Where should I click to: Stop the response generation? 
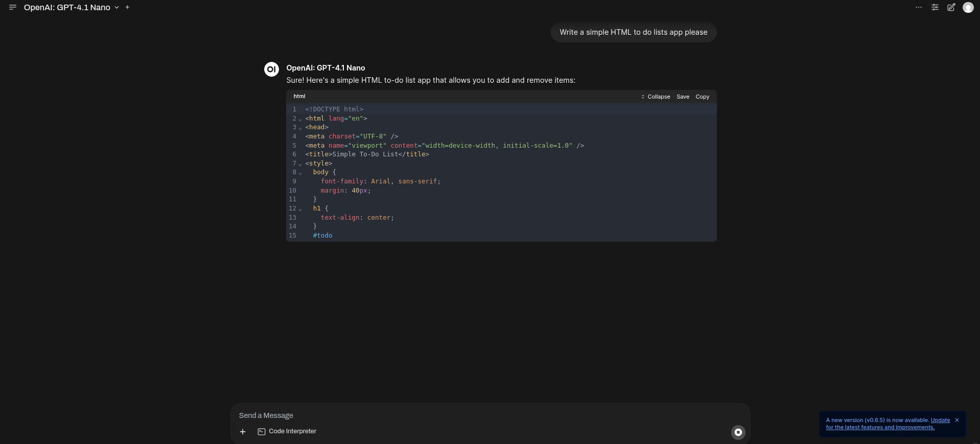pyautogui.click(x=738, y=432)
